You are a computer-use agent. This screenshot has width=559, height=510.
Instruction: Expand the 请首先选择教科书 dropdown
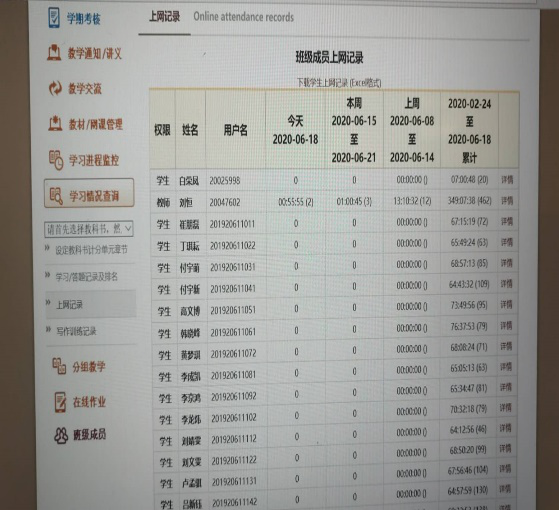(89, 229)
